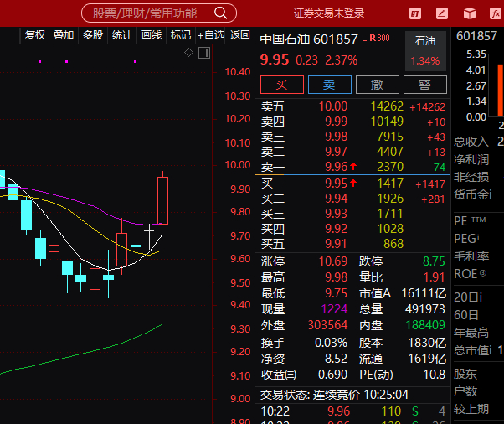This screenshot has height=424, width=504.
Task: Click 返回 to go back
Action: [239, 34]
